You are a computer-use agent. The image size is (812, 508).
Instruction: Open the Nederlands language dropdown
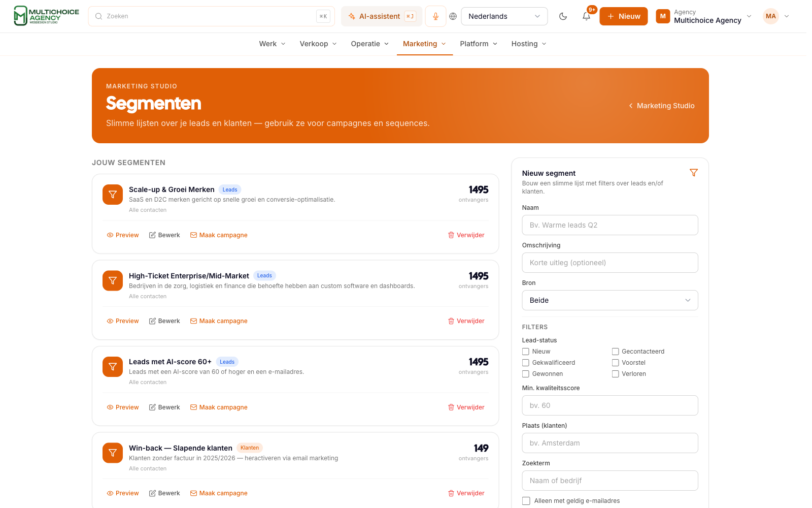coord(504,16)
